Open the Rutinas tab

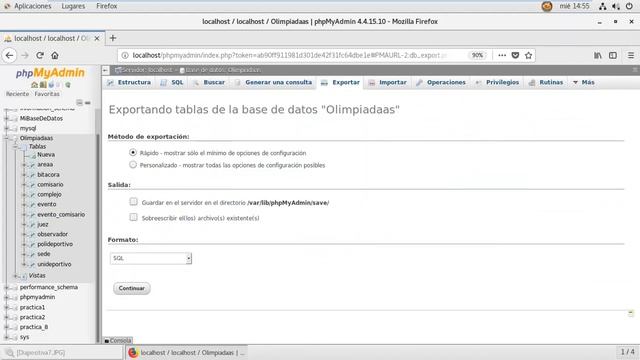point(546,82)
